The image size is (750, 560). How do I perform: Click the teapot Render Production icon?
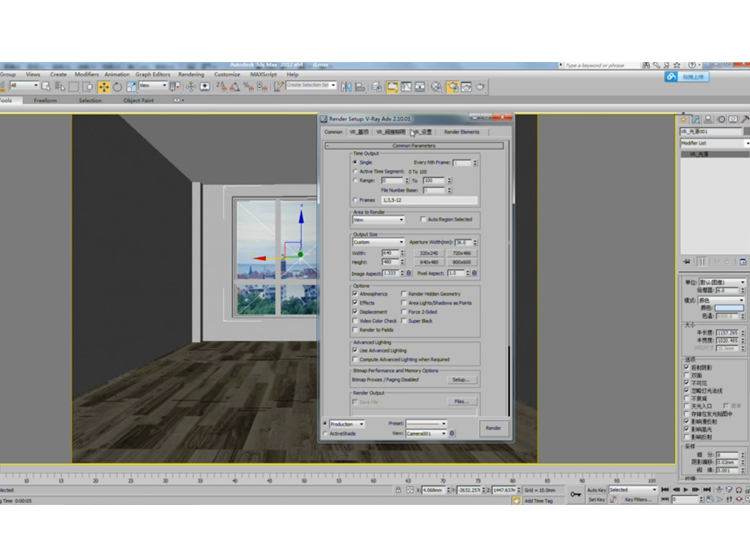click(x=480, y=87)
